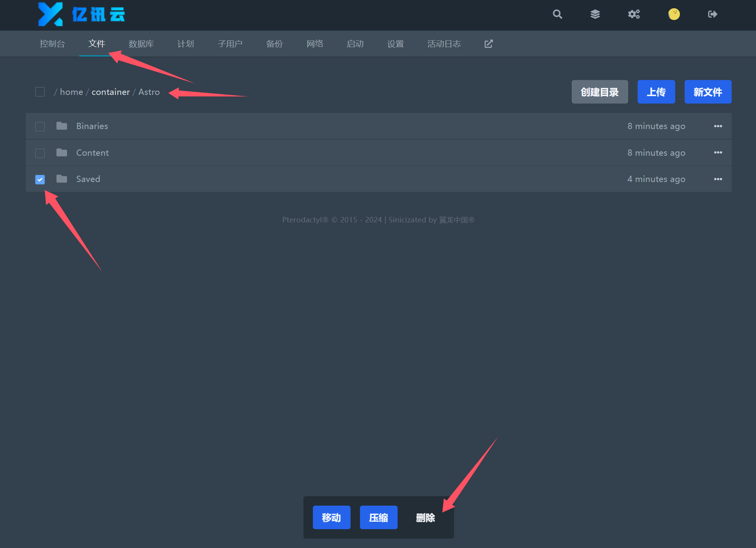Uncheck the Saved folder checkbox
This screenshot has height=548, width=756.
coord(40,179)
